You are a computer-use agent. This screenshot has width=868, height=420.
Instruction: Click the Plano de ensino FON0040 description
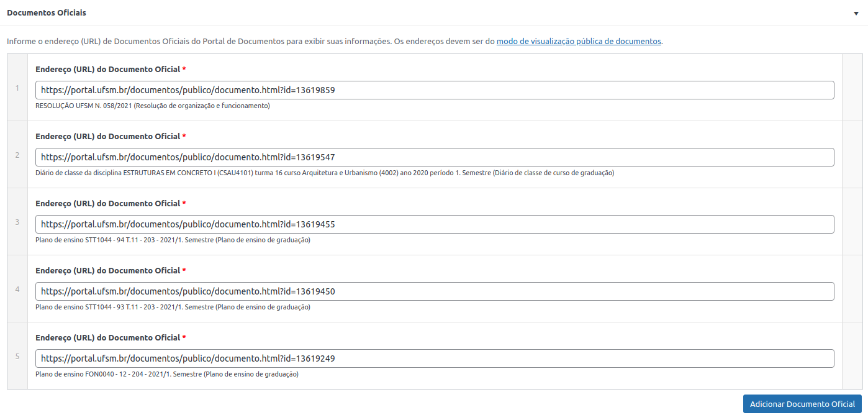167,375
